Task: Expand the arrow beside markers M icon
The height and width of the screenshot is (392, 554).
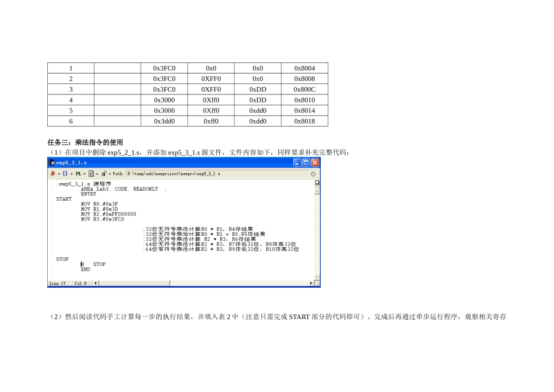Action: (84, 174)
